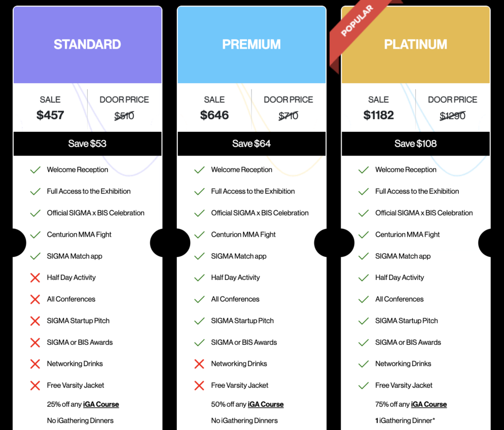Click the green check beside Standard Welcome Reception
Screen dimensions: 504x430
click(35, 170)
